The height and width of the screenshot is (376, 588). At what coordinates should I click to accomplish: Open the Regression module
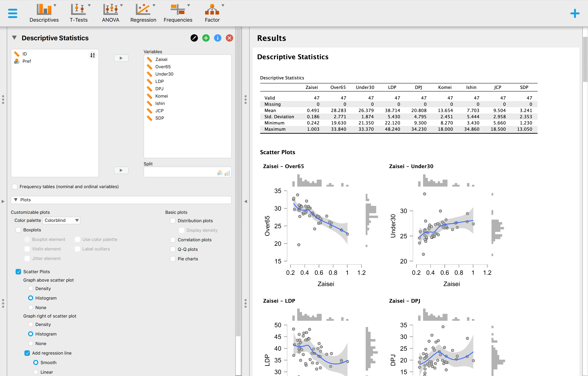(x=143, y=13)
